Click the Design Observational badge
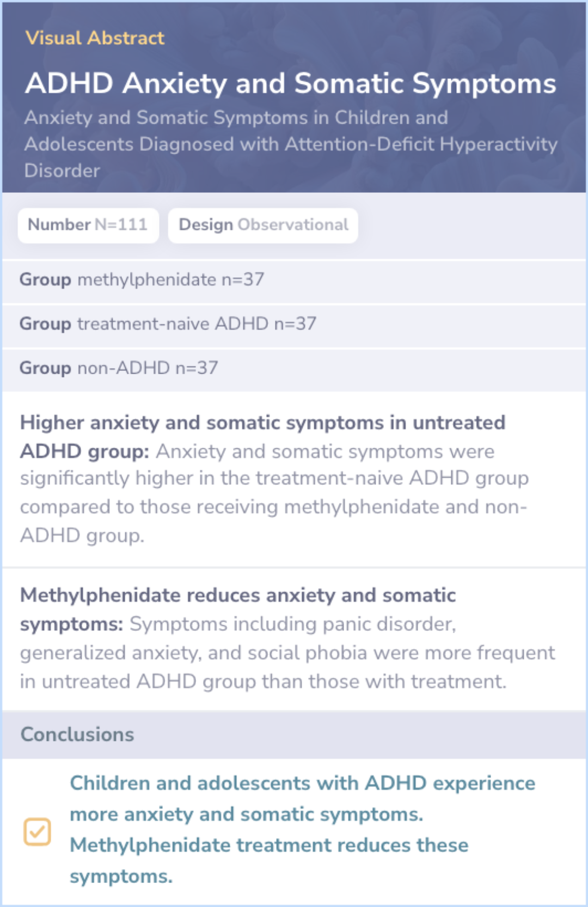The image size is (588, 907). coord(263,225)
